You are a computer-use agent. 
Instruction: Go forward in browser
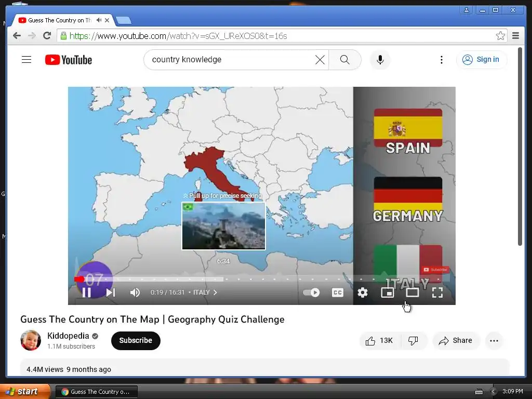point(32,36)
